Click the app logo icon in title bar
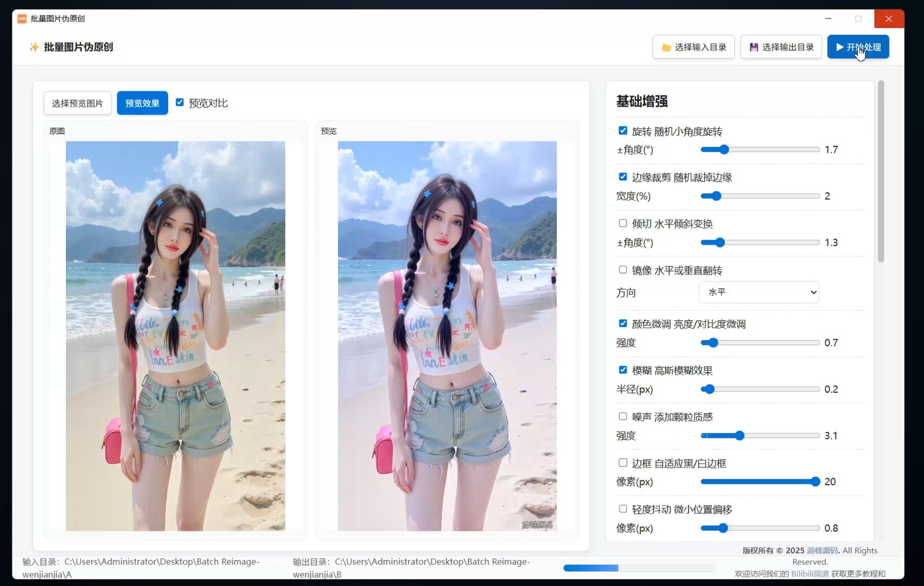Screen dimensions: 924x586 (x=21, y=18)
